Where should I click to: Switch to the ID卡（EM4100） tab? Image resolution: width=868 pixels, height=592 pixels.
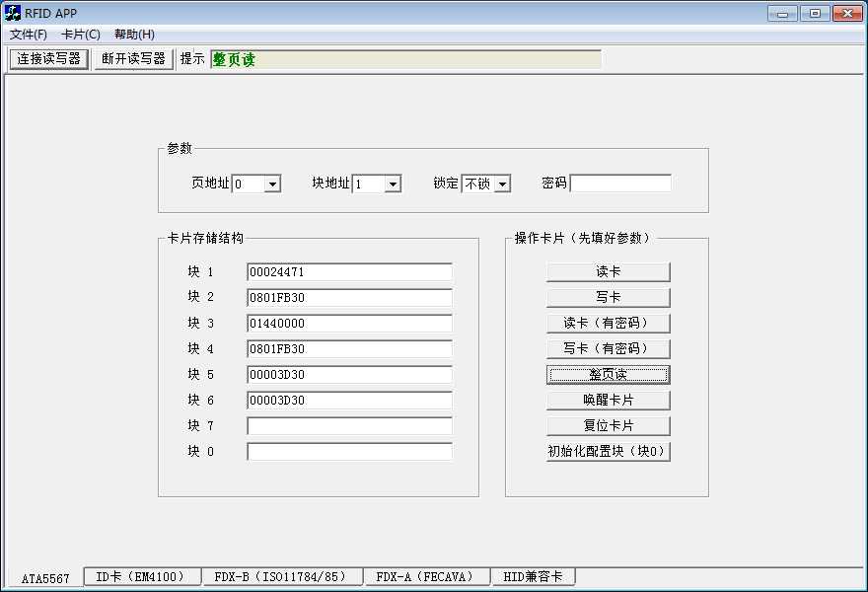click(x=142, y=576)
